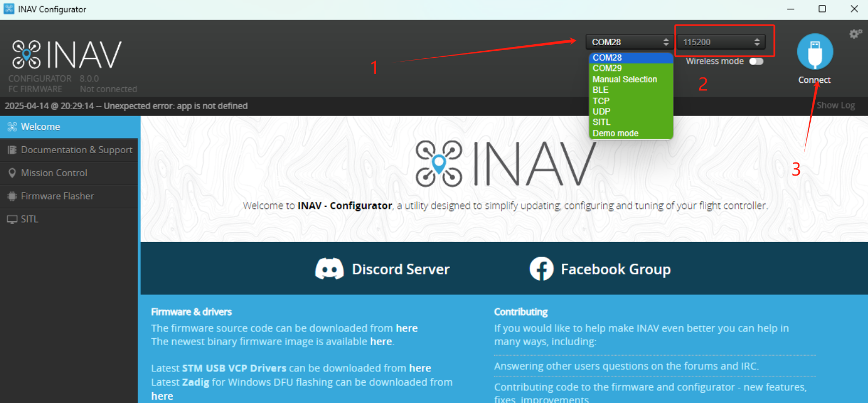
Task: Click the 'Not connected' firmware status text
Action: point(108,89)
